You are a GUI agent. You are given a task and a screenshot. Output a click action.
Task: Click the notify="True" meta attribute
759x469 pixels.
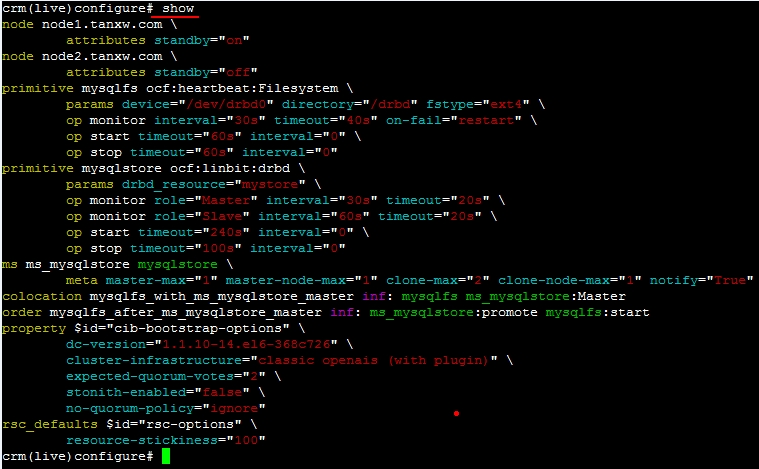click(701, 280)
